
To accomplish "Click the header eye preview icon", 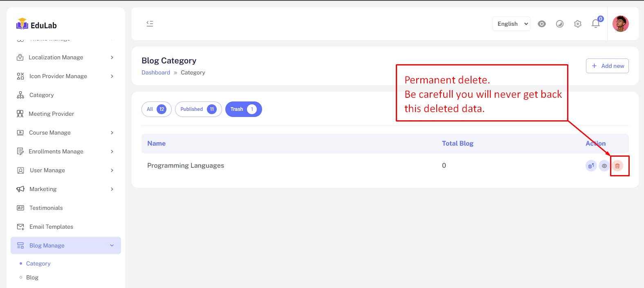I will pyautogui.click(x=542, y=24).
